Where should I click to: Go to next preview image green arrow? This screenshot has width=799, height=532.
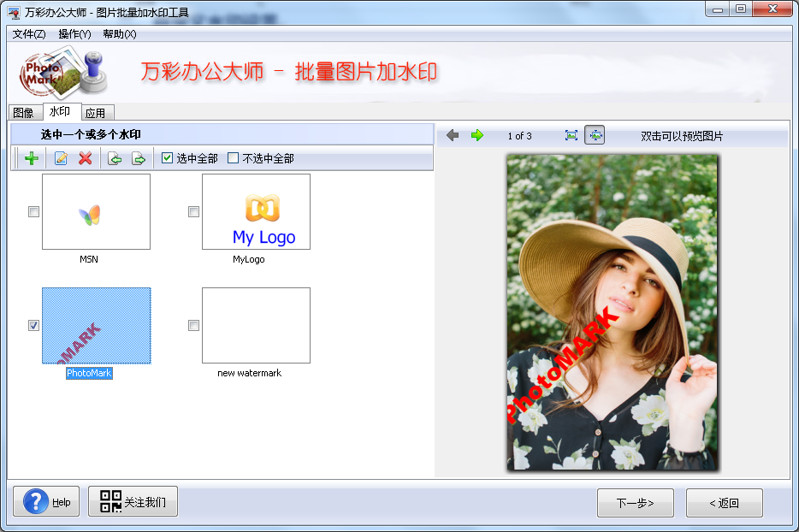[x=477, y=135]
